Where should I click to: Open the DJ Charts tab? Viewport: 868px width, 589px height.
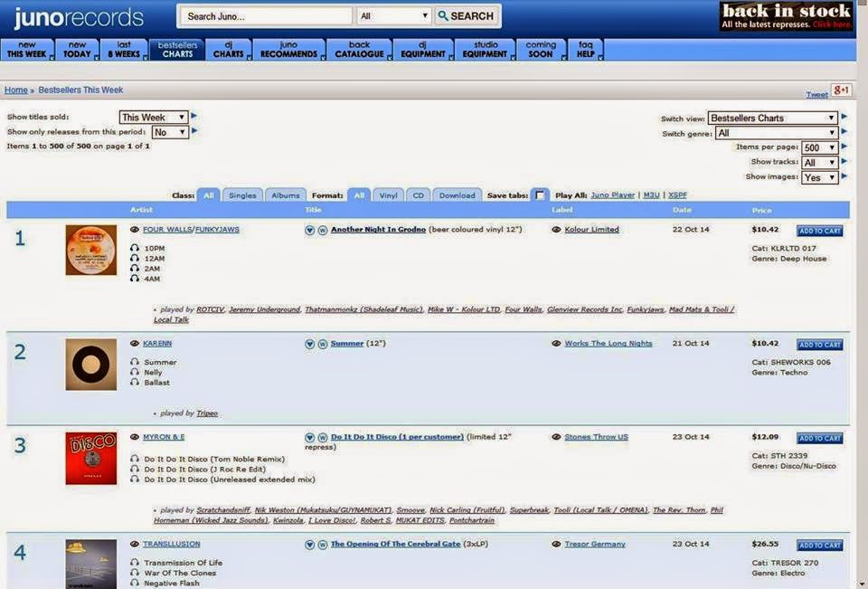pyautogui.click(x=229, y=50)
